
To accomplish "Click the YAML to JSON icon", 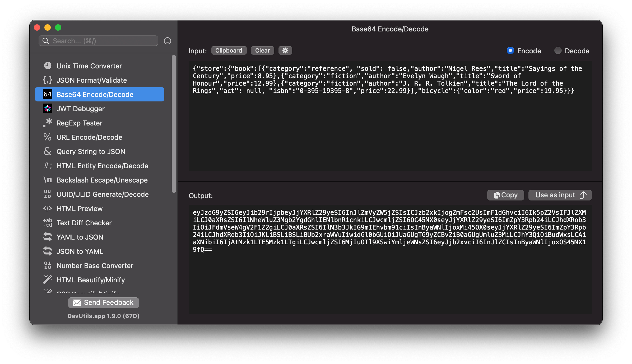I will tap(48, 237).
